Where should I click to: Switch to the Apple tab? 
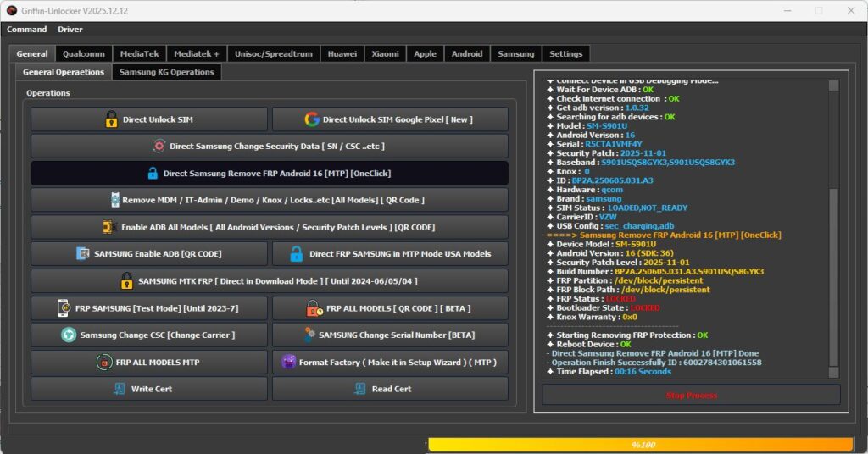pos(426,53)
